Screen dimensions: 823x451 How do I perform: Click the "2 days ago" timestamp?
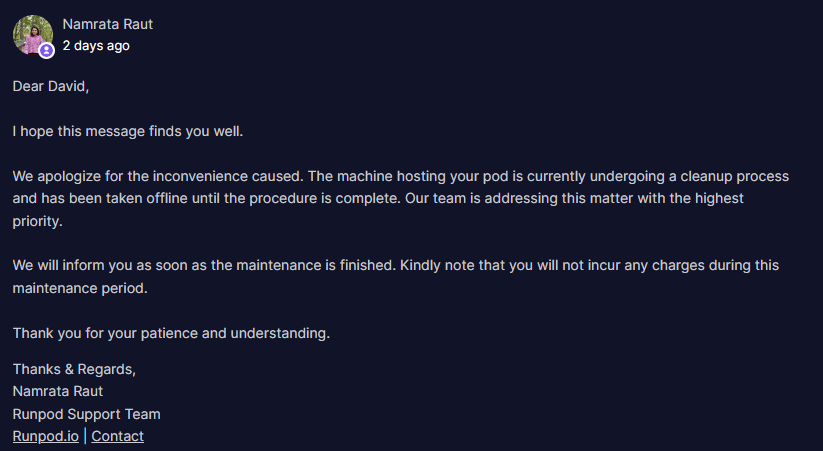click(x=96, y=46)
